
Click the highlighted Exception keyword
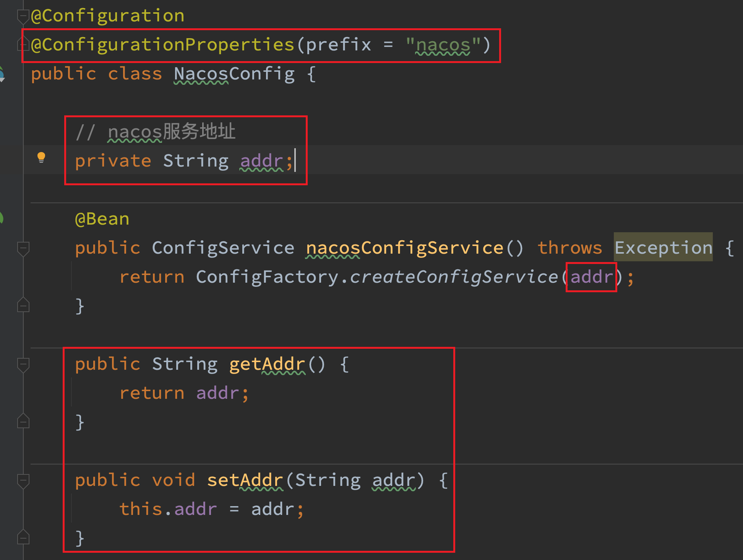tap(663, 248)
